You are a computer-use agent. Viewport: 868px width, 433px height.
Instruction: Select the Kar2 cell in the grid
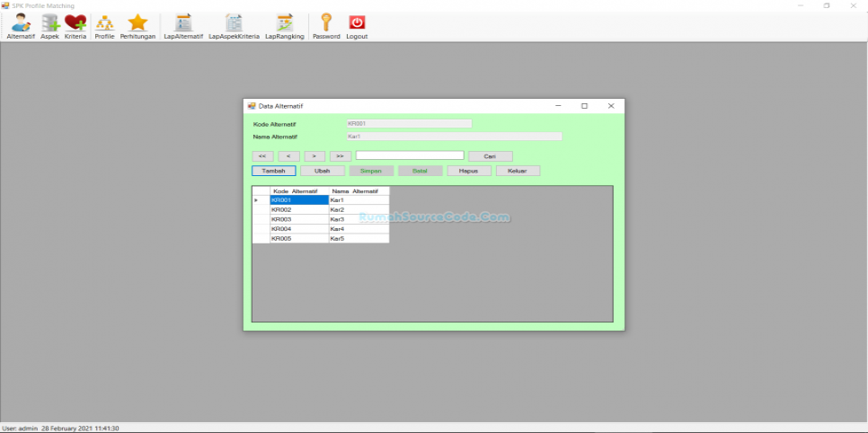click(359, 210)
